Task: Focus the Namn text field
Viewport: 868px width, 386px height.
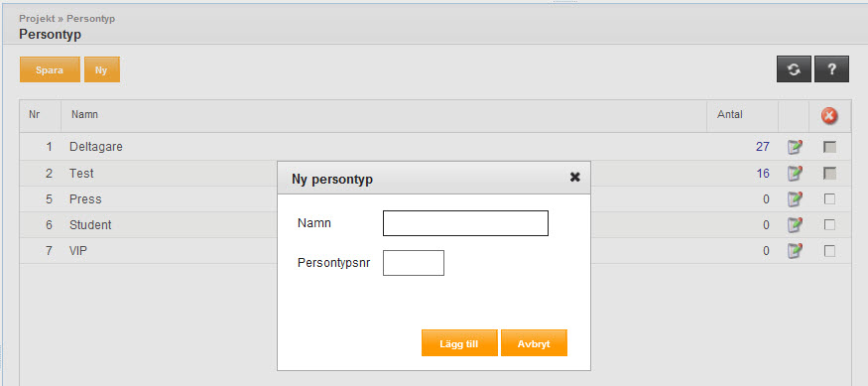Action: pyautogui.click(x=465, y=223)
